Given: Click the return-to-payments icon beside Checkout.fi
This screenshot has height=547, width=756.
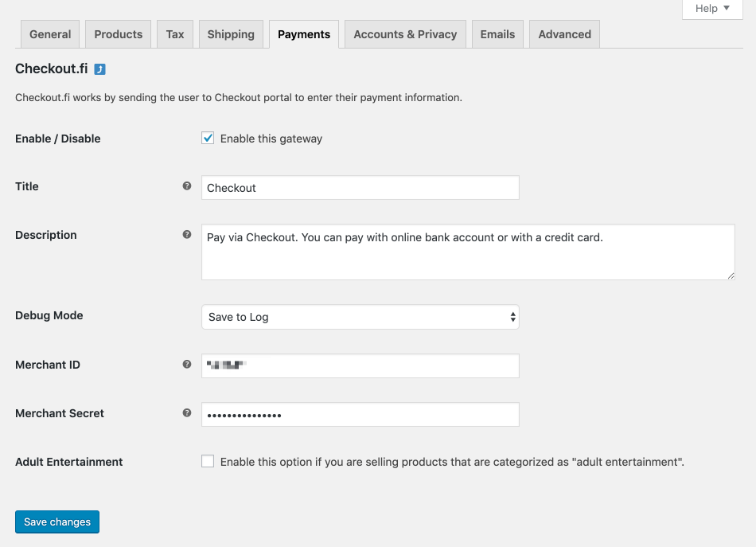Looking at the screenshot, I should [x=99, y=69].
